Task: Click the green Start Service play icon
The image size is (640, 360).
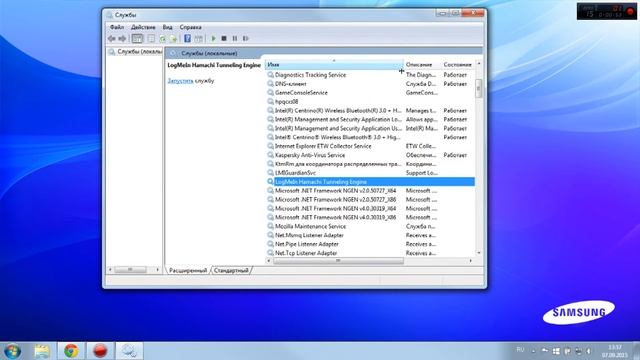Action: pos(213,38)
